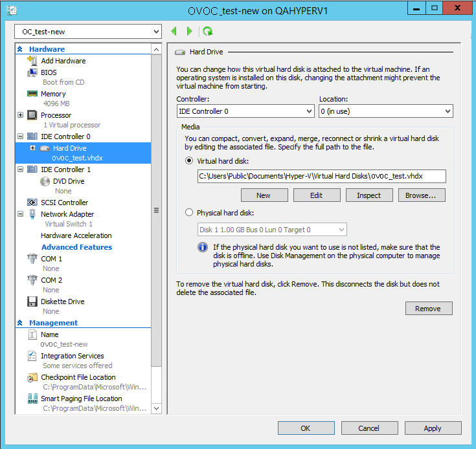Select the Physical hard disk radio button
Screen dimensions: 476x449
coord(189,212)
